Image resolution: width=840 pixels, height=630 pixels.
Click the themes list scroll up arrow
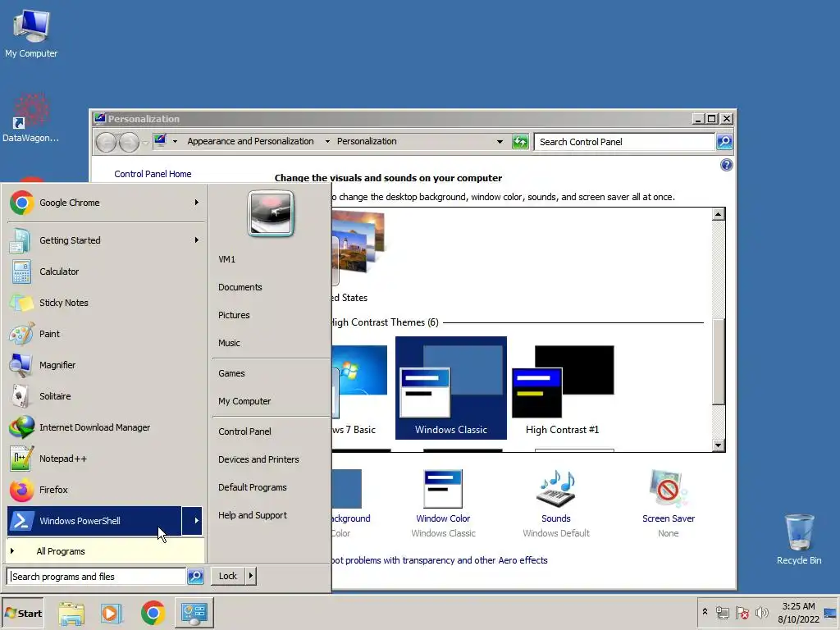pyautogui.click(x=719, y=214)
